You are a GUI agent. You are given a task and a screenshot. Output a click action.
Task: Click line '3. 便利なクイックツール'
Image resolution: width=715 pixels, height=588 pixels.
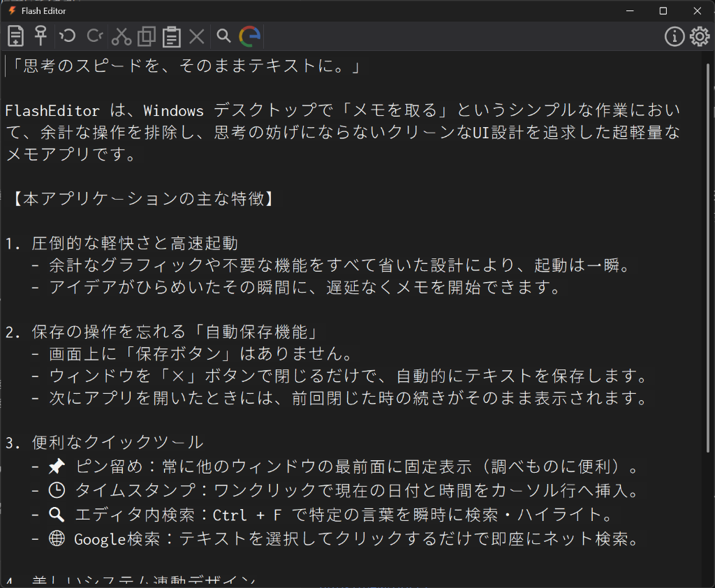click(x=105, y=442)
